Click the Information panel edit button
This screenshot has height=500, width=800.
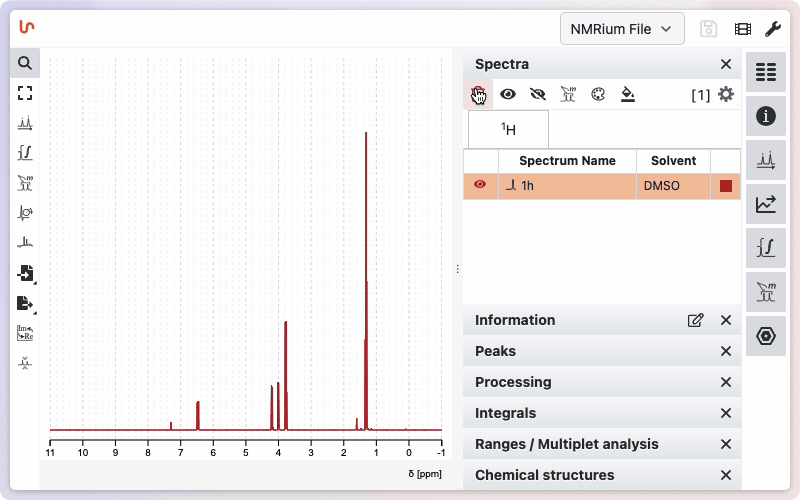[x=695, y=320]
